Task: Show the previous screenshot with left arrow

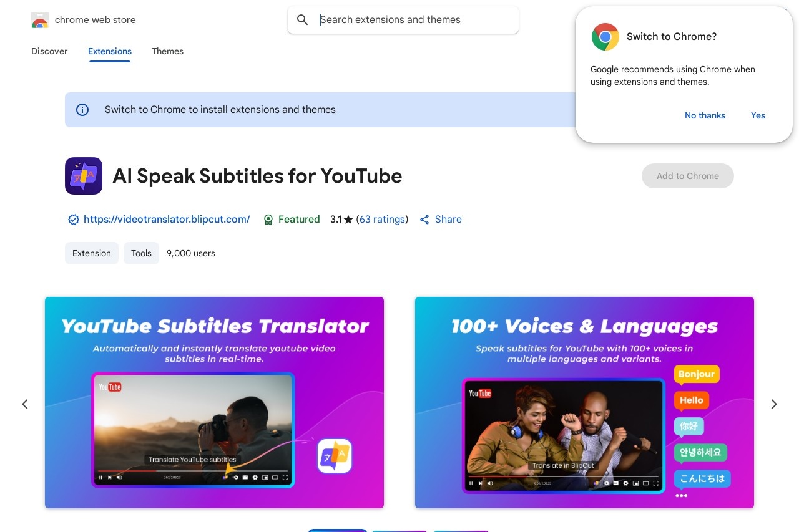Action: (x=25, y=404)
